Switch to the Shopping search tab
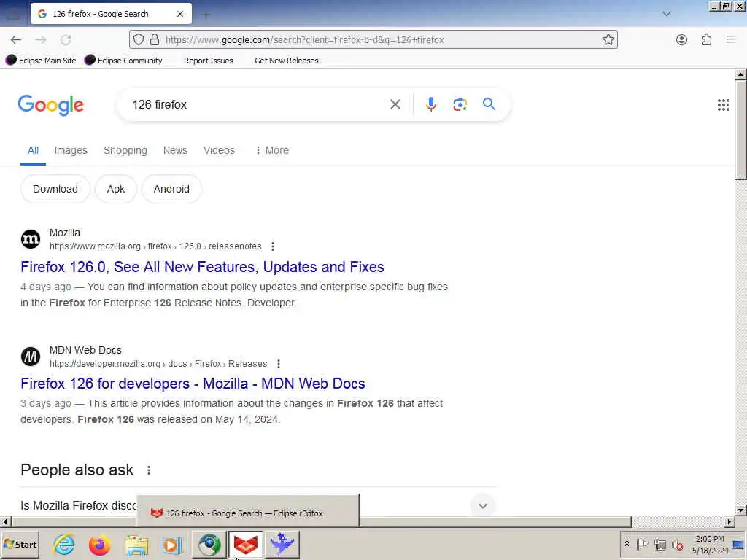The width and height of the screenshot is (747, 560). [125, 150]
